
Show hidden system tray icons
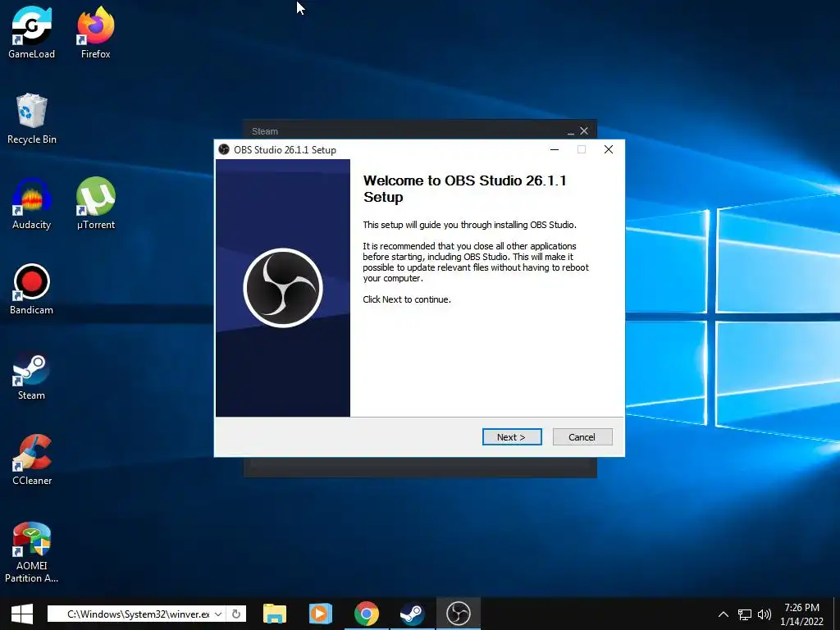(x=724, y=614)
